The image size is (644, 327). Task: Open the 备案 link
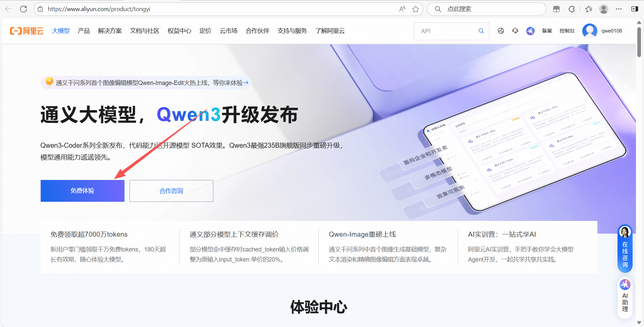click(x=547, y=31)
